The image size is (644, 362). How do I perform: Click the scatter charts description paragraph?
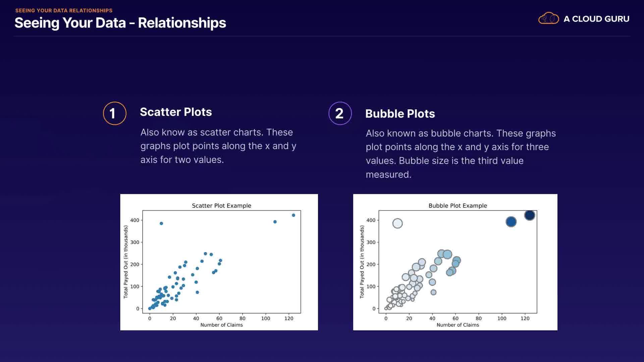(218, 146)
